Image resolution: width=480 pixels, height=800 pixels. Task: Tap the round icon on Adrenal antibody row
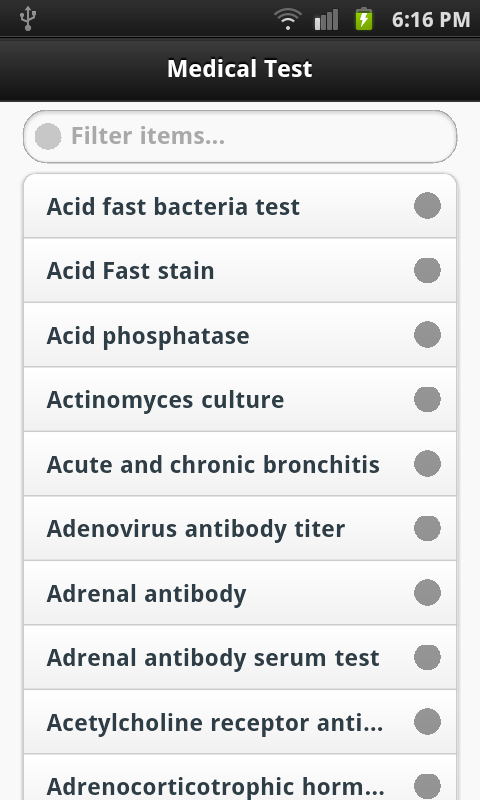[427, 593]
